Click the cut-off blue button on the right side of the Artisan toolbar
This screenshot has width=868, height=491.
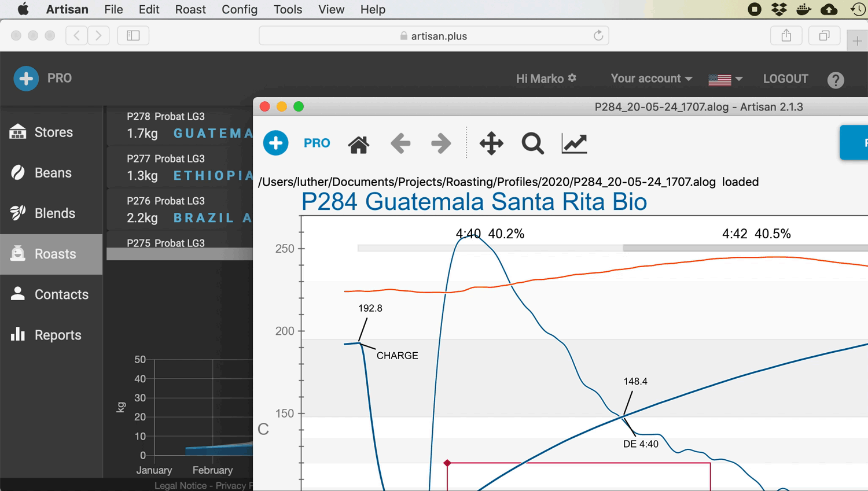[854, 142]
